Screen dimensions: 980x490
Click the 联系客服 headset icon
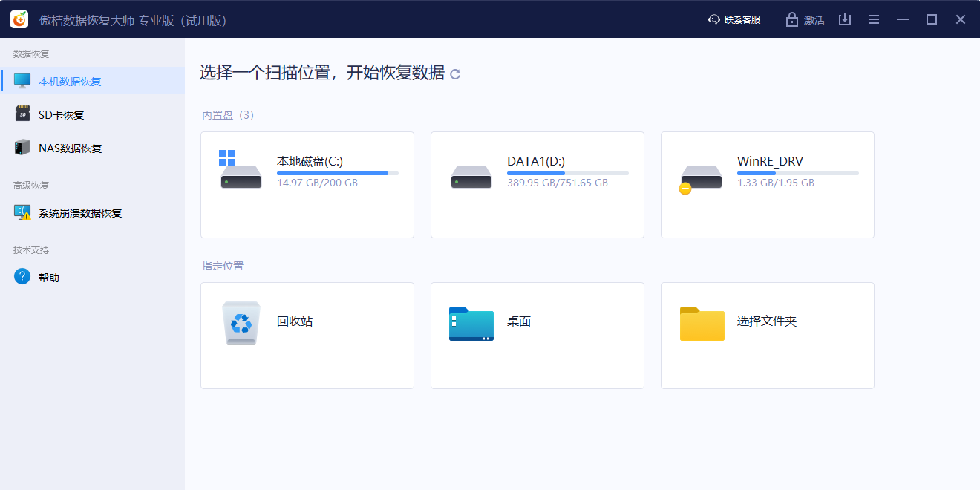coord(714,19)
